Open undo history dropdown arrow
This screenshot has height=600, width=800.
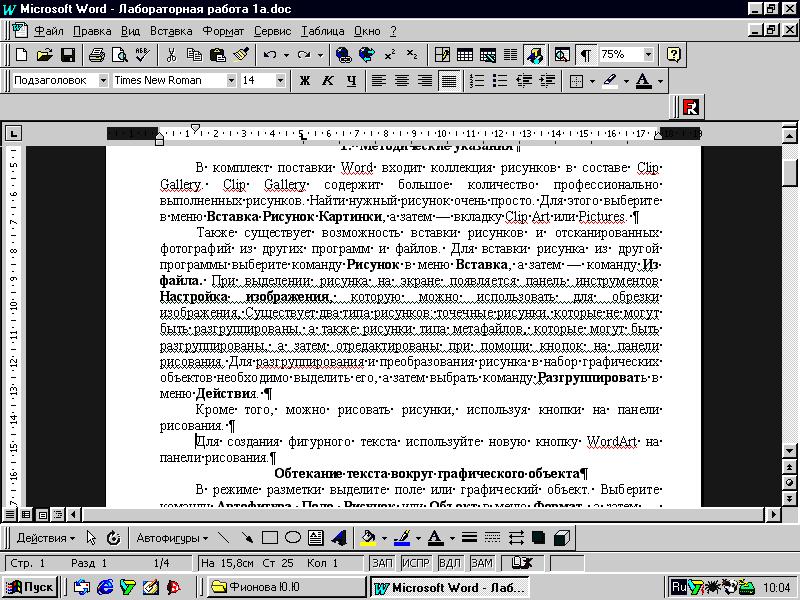click(286, 55)
